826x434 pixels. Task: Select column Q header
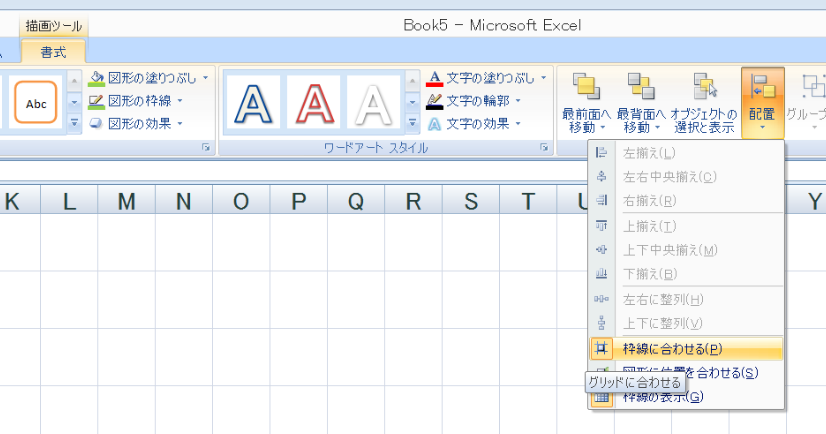pyautogui.click(x=356, y=201)
